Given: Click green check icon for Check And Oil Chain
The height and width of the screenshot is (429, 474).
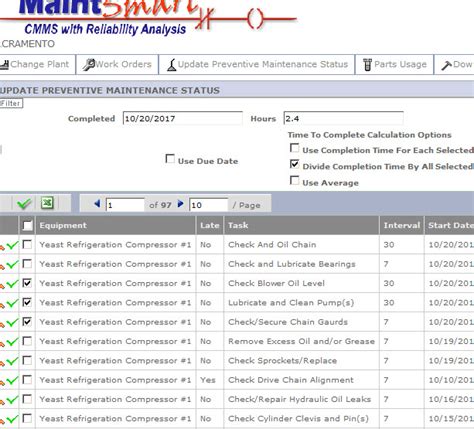Looking at the screenshot, I should [13, 245].
